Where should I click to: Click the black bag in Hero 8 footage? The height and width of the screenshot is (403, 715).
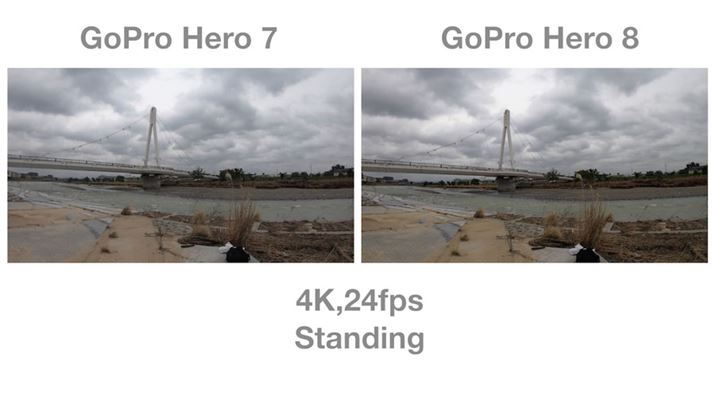[x=587, y=254]
